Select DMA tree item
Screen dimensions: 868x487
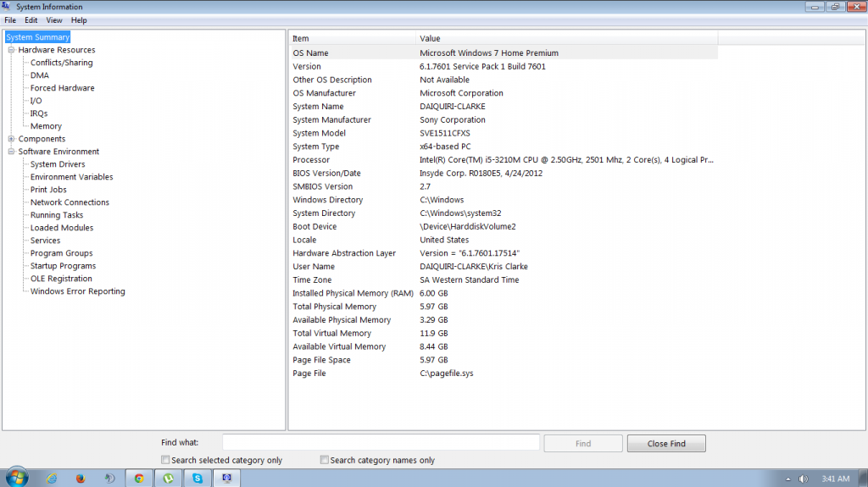tap(39, 75)
